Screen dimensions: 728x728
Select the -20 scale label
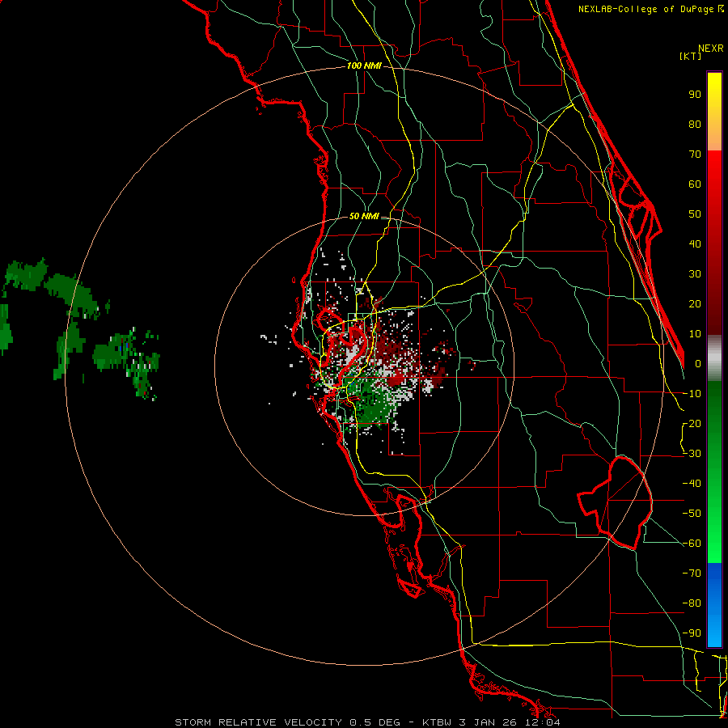point(692,424)
